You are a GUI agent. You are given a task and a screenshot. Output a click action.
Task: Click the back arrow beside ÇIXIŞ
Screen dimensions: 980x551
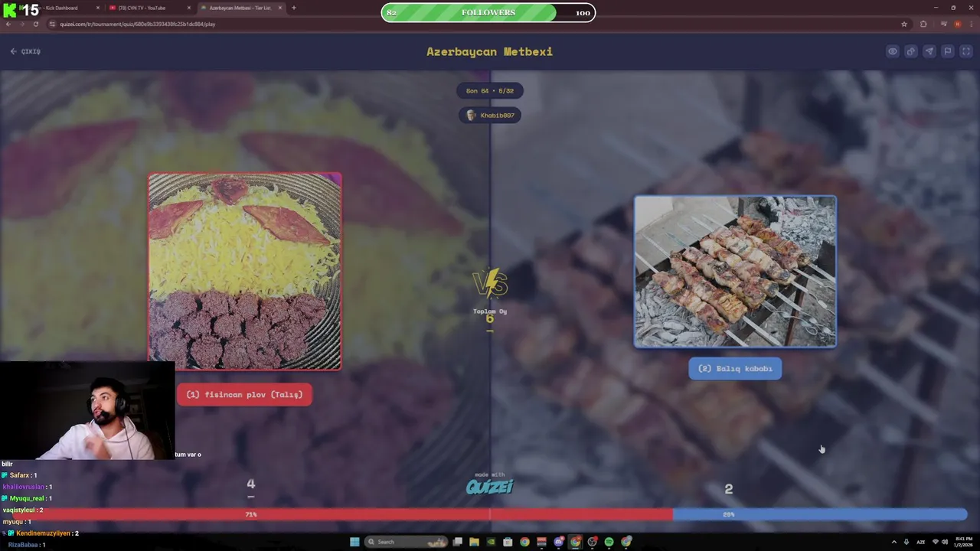[x=13, y=51]
